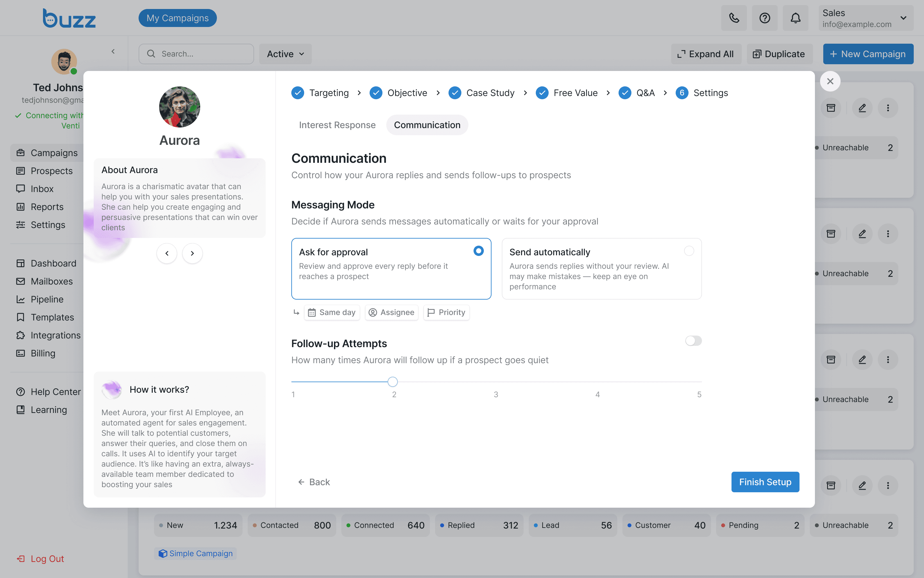Screen dimensions: 924x578
Task: Go to the Case Study step
Action: tap(482, 93)
